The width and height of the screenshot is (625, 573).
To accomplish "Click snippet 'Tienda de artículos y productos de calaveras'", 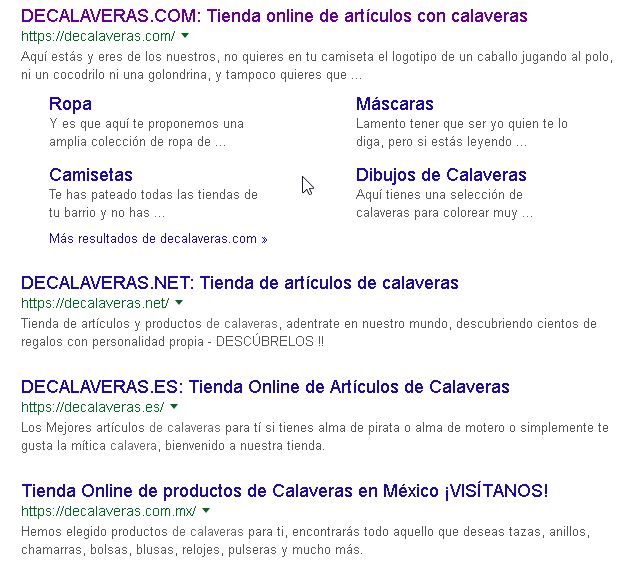I will (309, 333).
